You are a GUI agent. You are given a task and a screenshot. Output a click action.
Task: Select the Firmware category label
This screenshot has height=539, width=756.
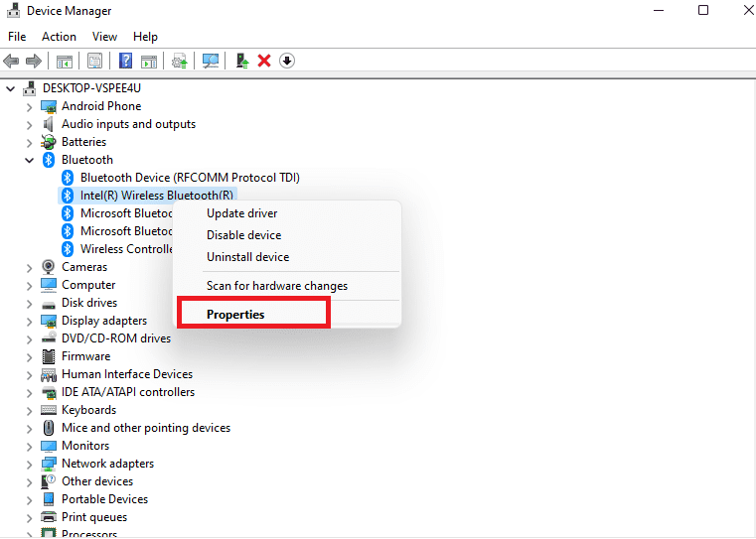85,356
